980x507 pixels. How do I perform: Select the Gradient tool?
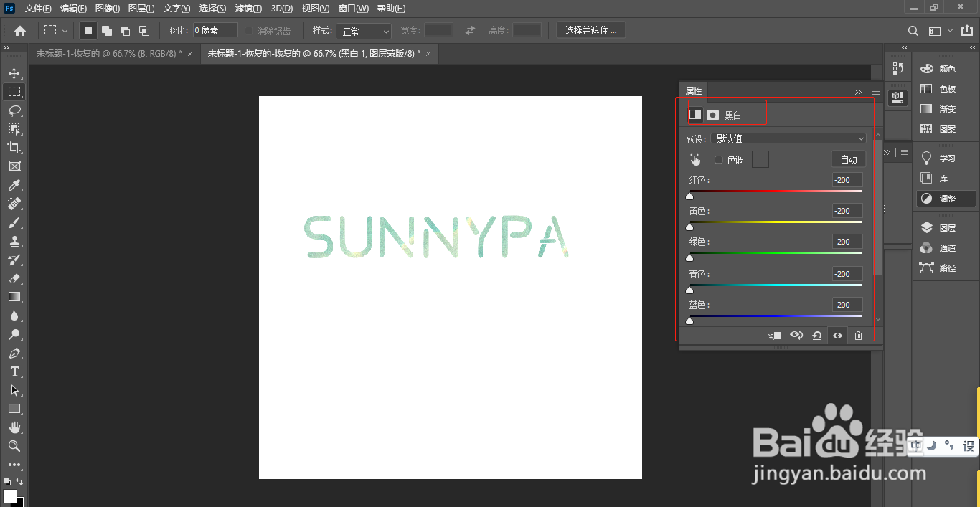[14, 297]
